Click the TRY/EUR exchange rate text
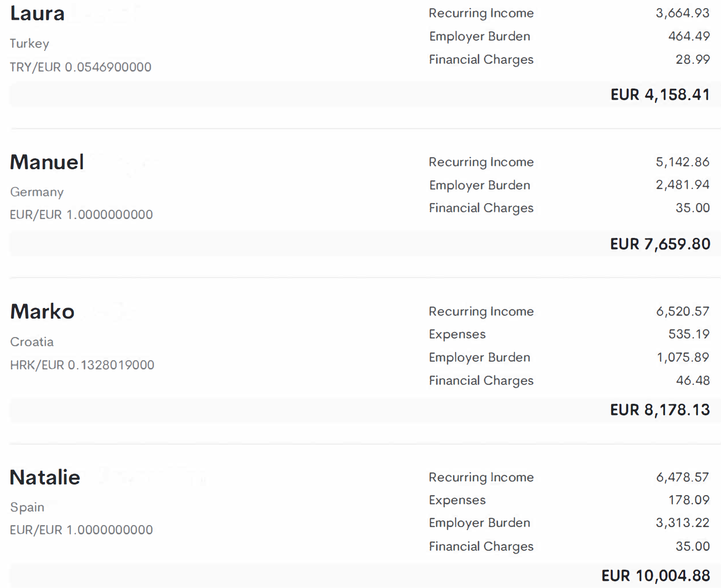This screenshot has height=588, width=721. click(81, 67)
